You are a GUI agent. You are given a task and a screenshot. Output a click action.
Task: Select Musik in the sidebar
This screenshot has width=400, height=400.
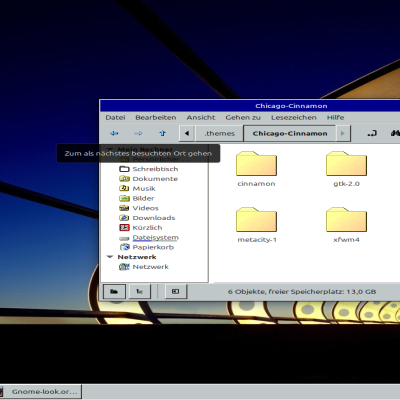pos(137,188)
